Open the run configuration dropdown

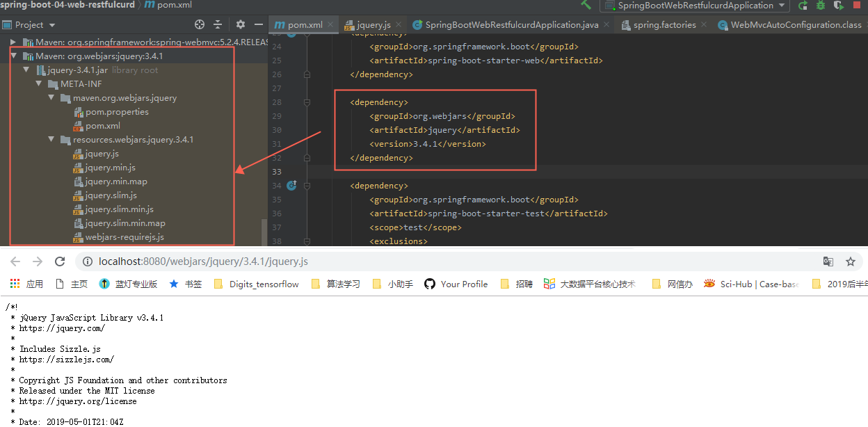click(x=696, y=6)
